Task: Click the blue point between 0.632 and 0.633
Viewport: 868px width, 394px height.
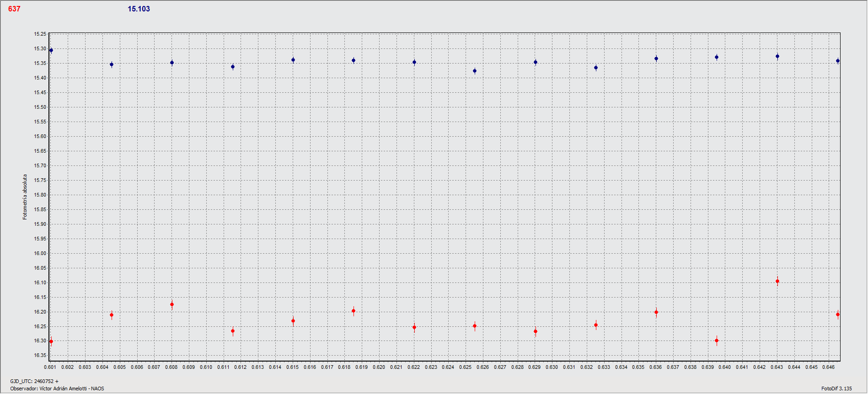Action: coord(596,68)
